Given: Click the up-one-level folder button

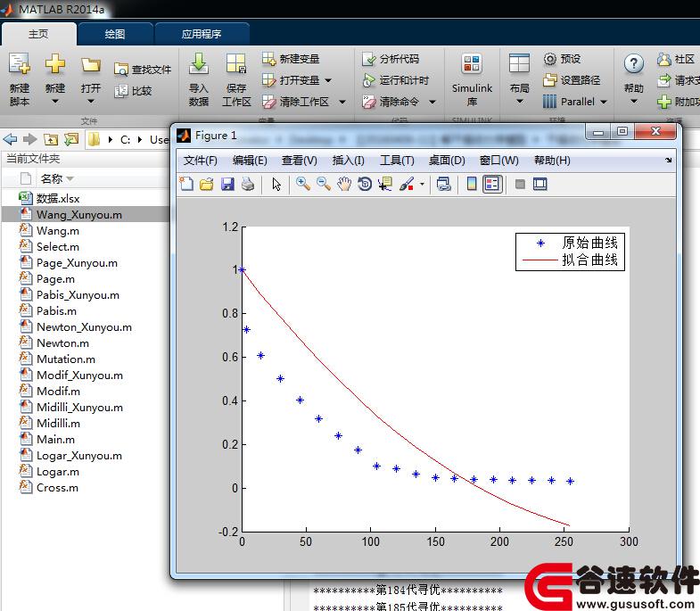Looking at the screenshot, I should [x=51, y=139].
